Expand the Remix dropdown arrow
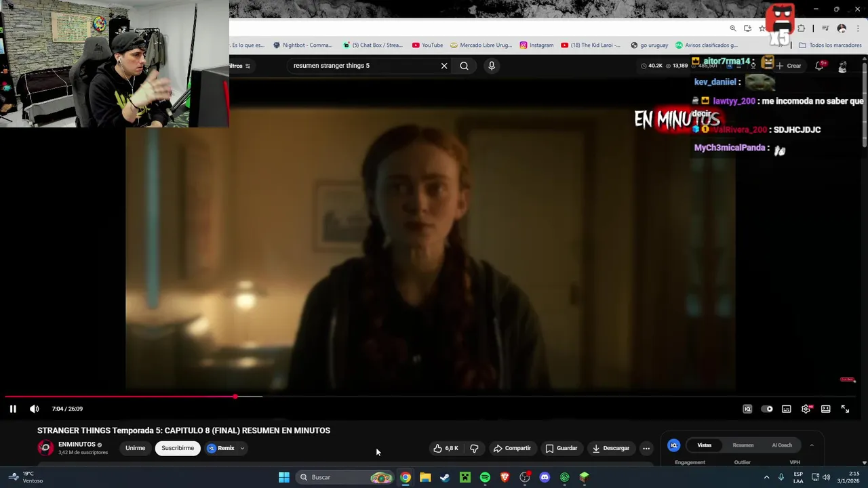The height and width of the screenshot is (488, 868). click(242, 448)
